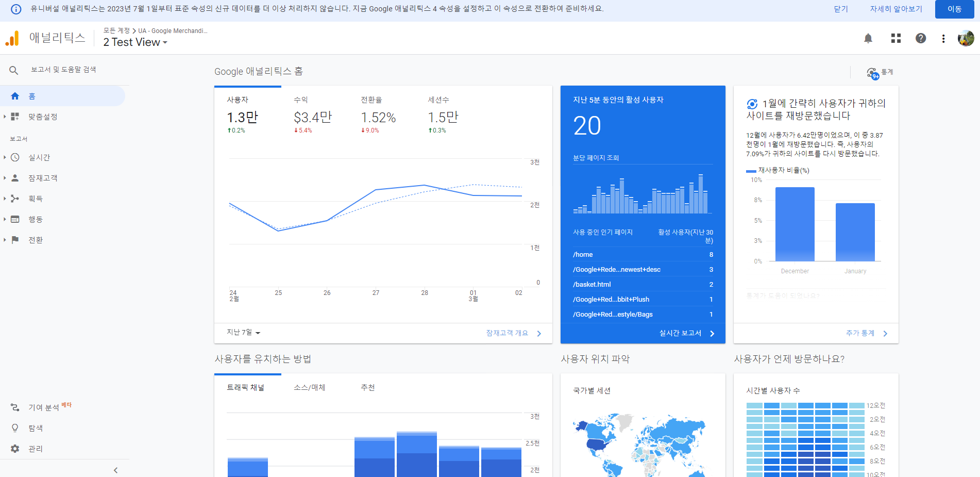Click the 닫기 banner link
This screenshot has height=477, width=980.
(841, 9)
